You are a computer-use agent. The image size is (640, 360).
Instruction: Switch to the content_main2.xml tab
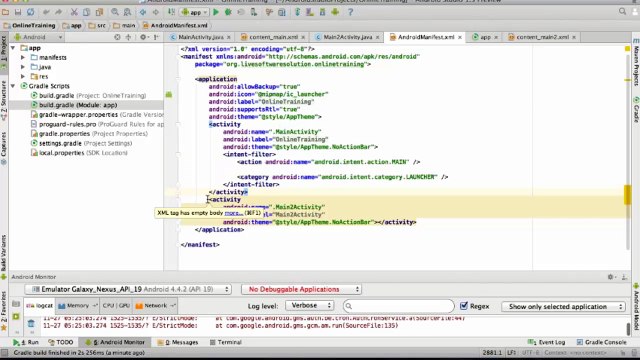click(542, 37)
